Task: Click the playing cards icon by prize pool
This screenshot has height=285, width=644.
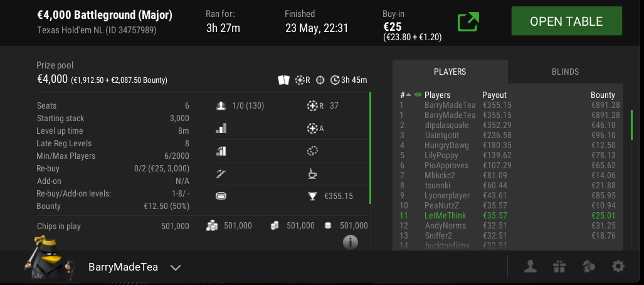Action: [284, 80]
